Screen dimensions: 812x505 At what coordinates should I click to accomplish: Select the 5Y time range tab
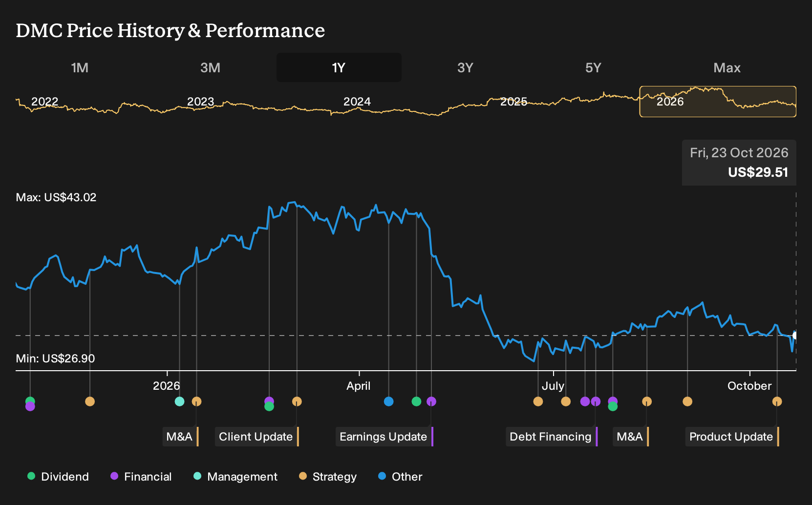593,67
